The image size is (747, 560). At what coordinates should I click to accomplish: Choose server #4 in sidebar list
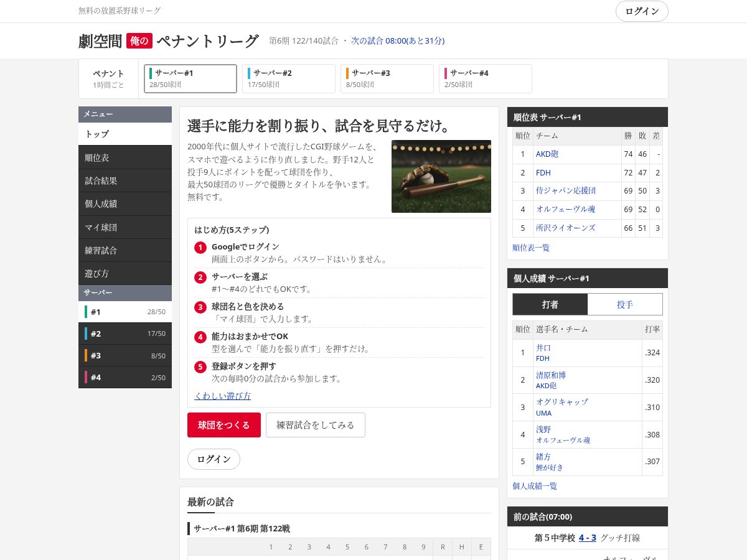[125, 377]
